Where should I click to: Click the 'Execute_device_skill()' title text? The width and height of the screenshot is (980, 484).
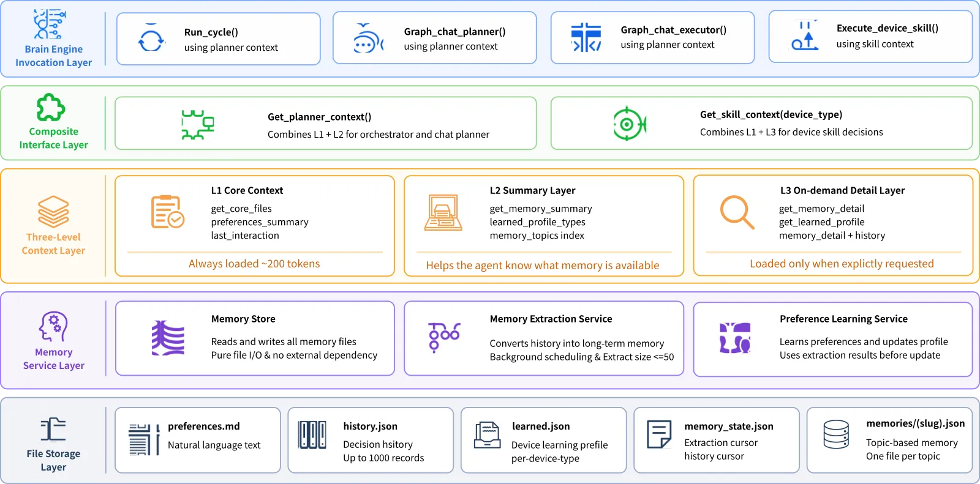pos(888,28)
